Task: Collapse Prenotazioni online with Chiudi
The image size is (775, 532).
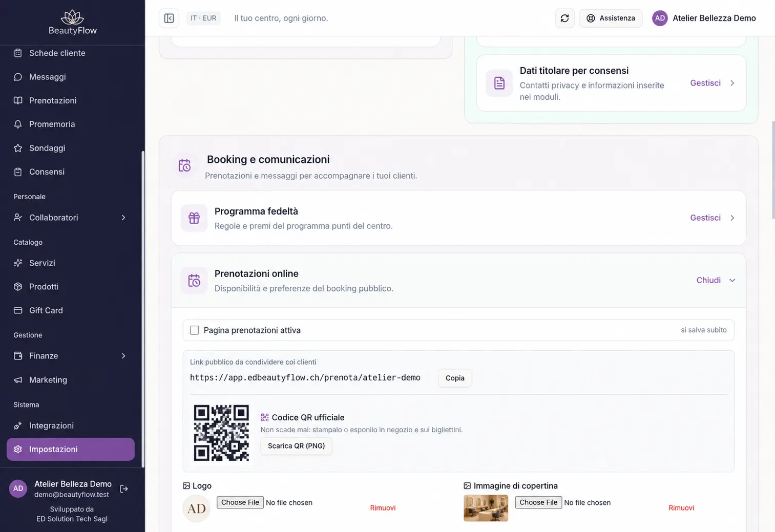Action: [716, 280]
